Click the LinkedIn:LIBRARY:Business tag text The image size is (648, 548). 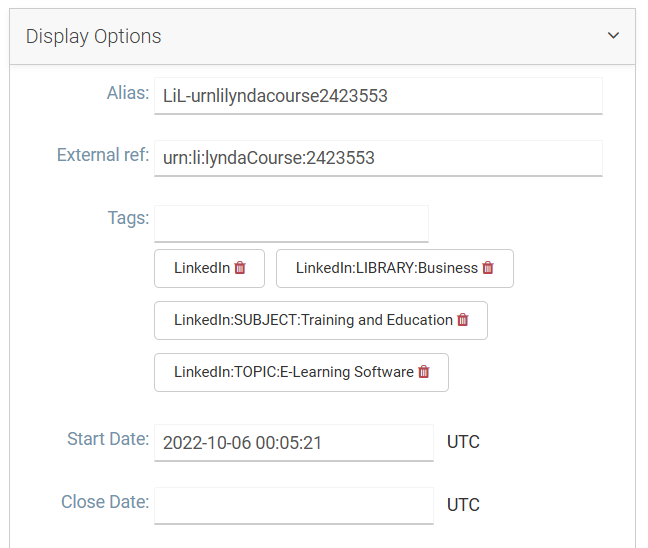click(386, 268)
